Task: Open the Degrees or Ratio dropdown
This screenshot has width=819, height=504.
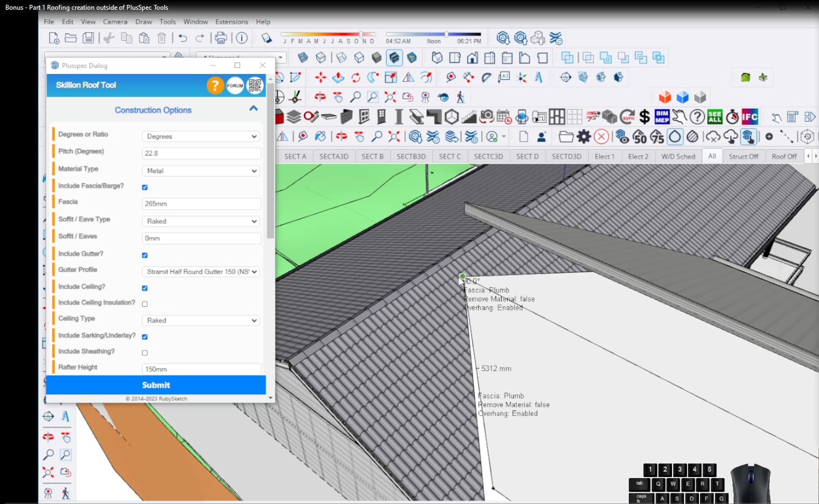Action: tap(201, 137)
